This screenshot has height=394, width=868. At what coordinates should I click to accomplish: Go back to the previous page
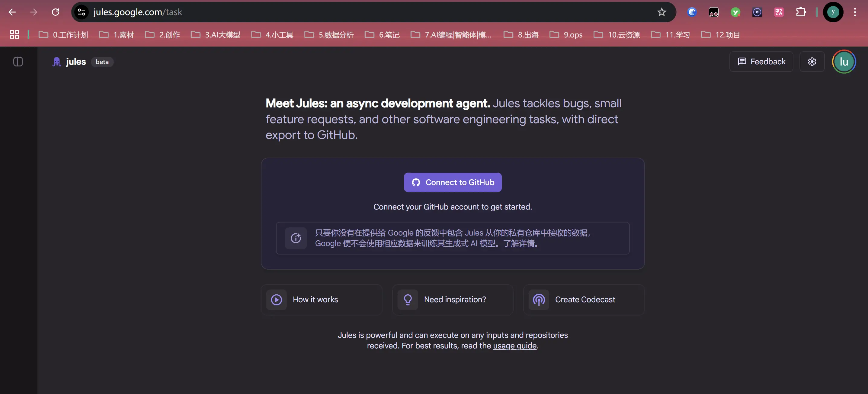12,12
